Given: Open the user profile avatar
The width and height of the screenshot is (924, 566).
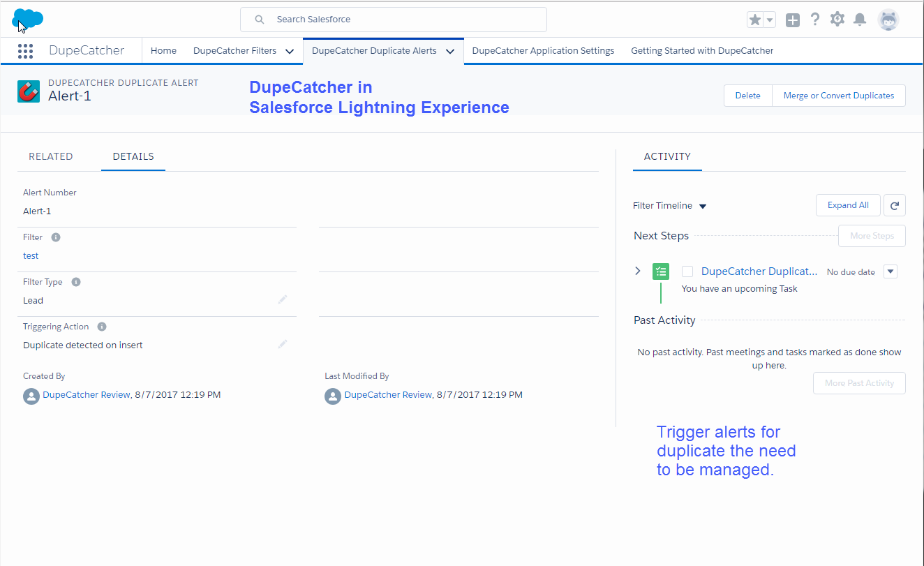Looking at the screenshot, I should click(888, 20).
